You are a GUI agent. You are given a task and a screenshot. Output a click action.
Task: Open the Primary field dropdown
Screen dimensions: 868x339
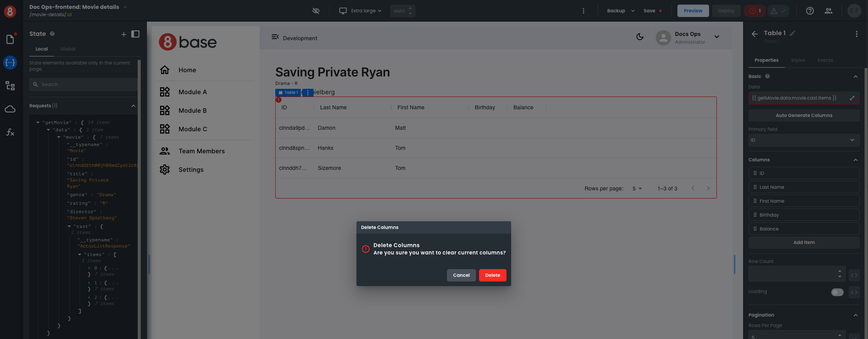(x=804, y=140)
